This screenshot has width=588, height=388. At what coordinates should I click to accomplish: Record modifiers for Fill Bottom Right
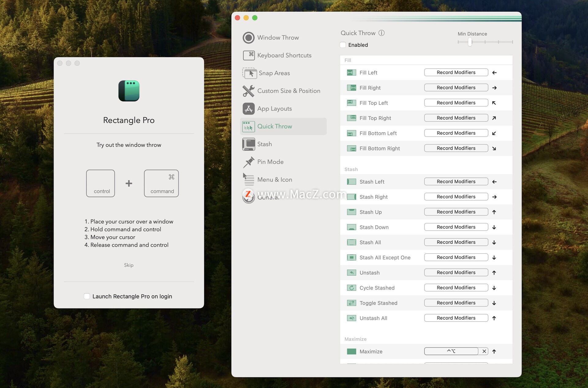point(456,148)
